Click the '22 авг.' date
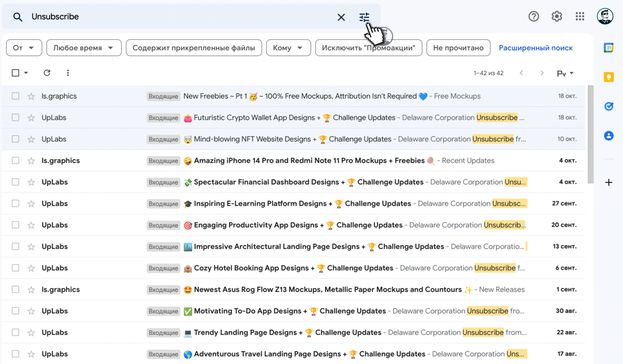623x364 pixels. pyautogui.click(x=567, y=332)
